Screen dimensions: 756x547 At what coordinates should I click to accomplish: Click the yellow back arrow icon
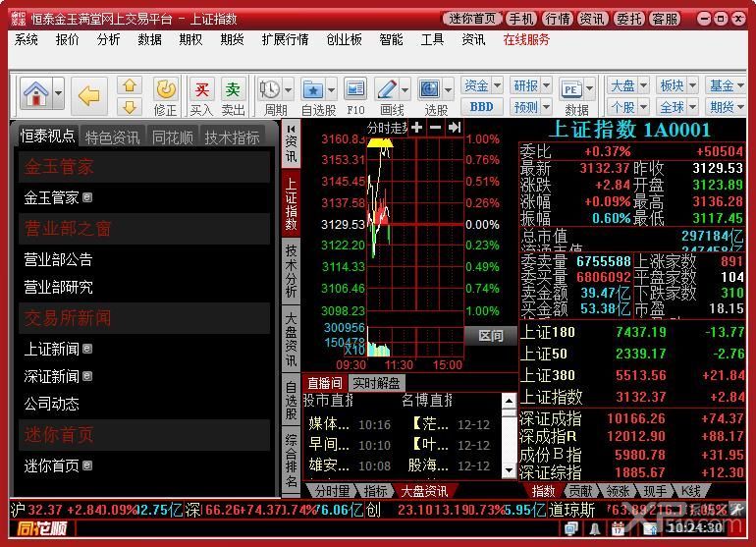pos(88,95)
